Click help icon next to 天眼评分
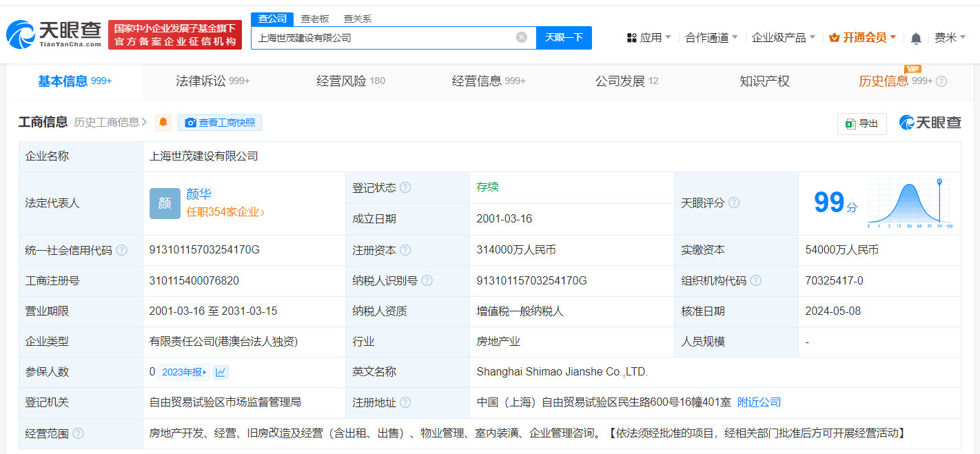The image size is (980, 454). (734, 203)
